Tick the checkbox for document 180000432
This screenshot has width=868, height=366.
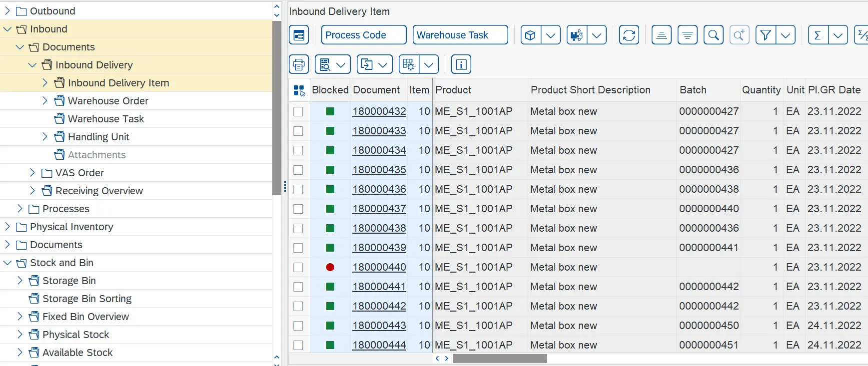pos(298,111)
